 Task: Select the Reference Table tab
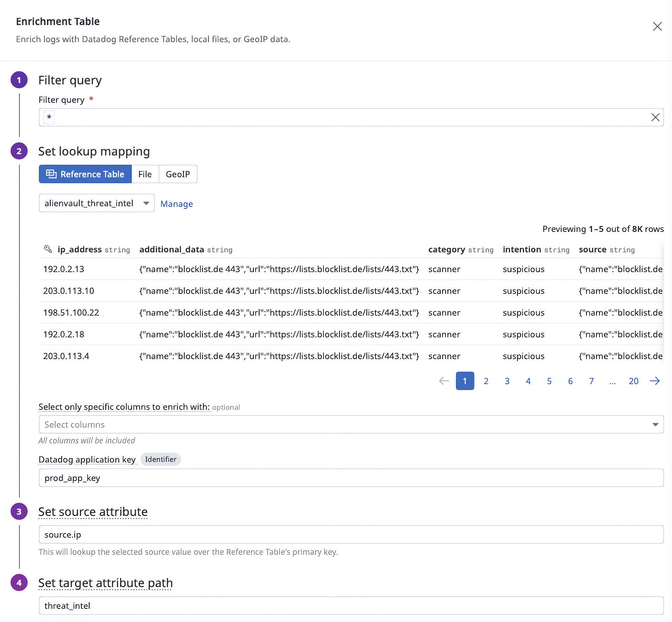[85, 174]
